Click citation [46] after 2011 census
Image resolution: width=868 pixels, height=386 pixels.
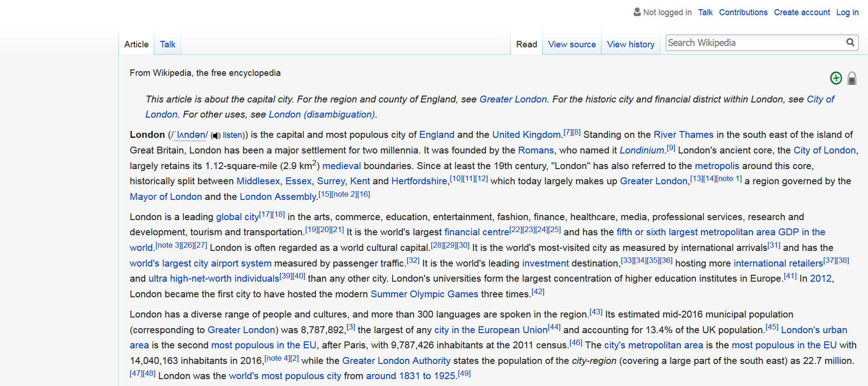[x=576, y=342]
